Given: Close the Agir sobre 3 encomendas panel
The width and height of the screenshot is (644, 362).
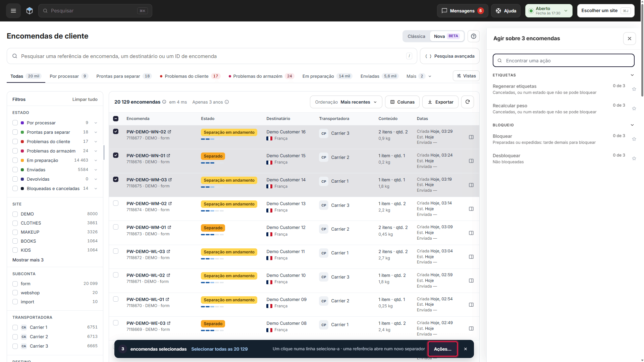Looking at the screenshot, I should (x=630, y=39).
